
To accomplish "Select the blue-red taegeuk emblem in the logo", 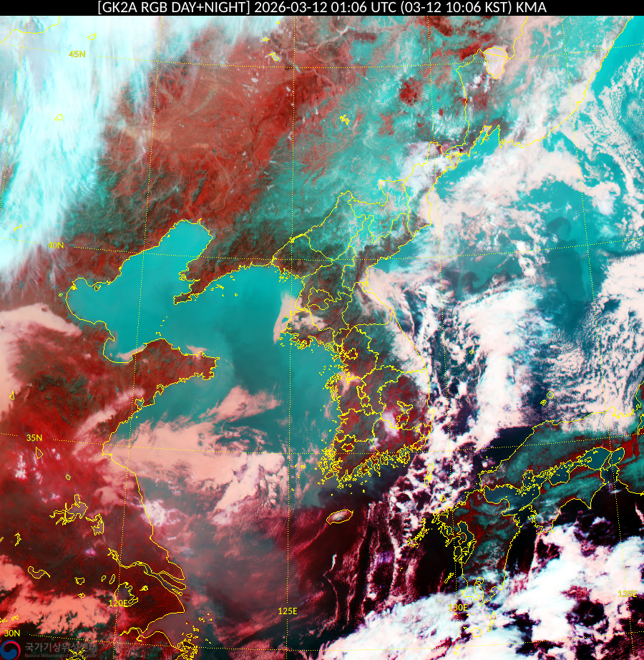I will [10, 649].
